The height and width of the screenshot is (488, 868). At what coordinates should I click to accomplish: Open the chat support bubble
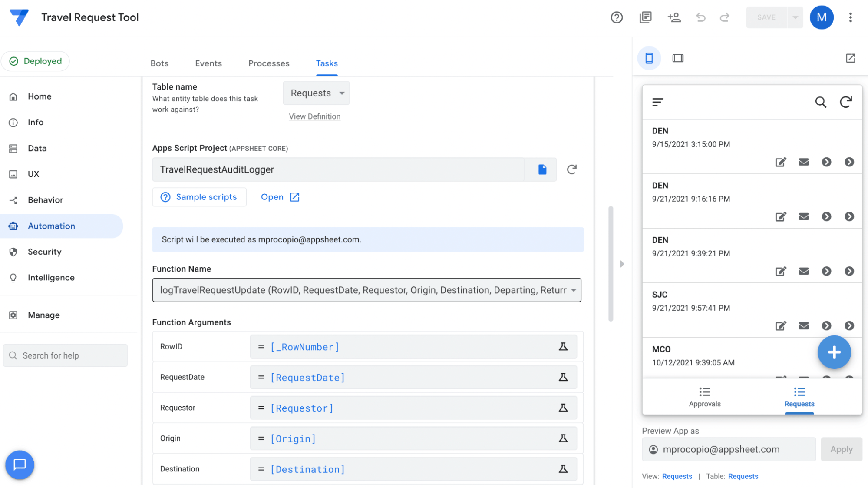20,465
